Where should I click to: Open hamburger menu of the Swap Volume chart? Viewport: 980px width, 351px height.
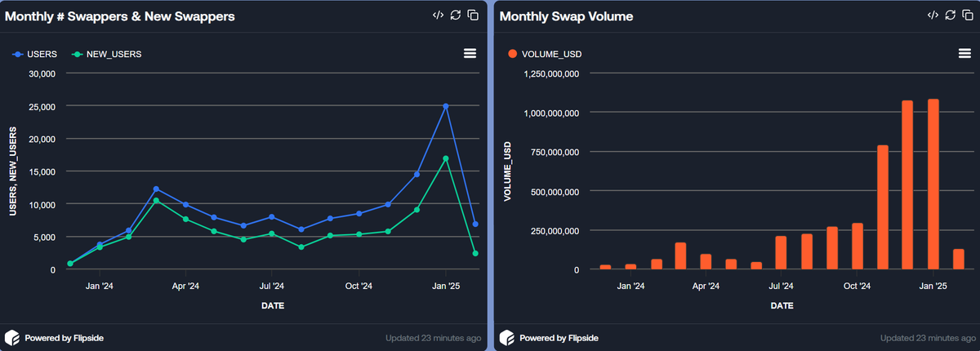click(x=964, y=53)
